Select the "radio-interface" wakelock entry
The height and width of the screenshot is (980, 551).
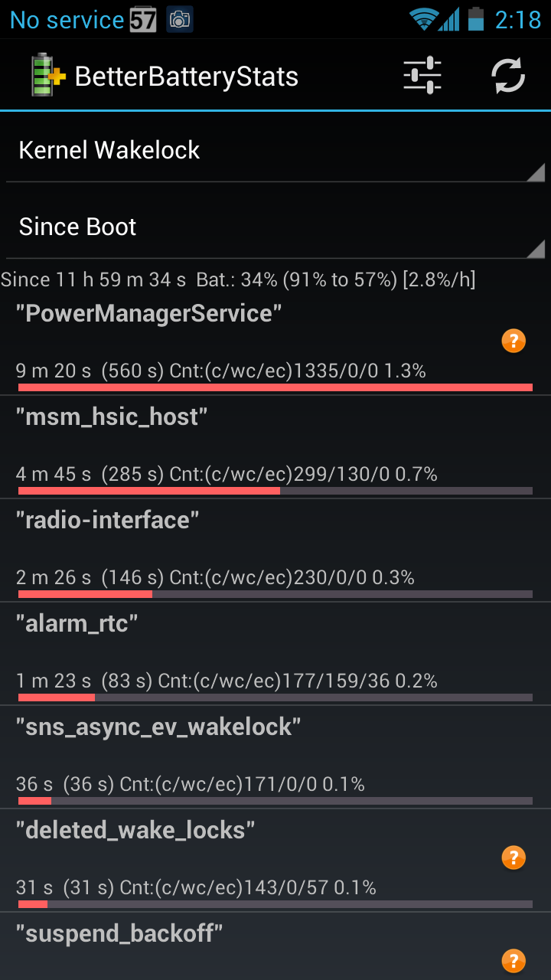(x=275, y=550)
